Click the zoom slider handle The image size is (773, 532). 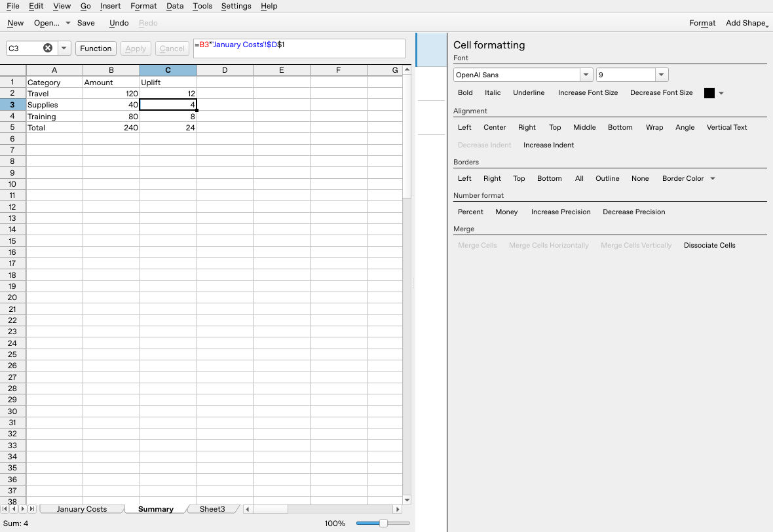(x=383, y=523)
